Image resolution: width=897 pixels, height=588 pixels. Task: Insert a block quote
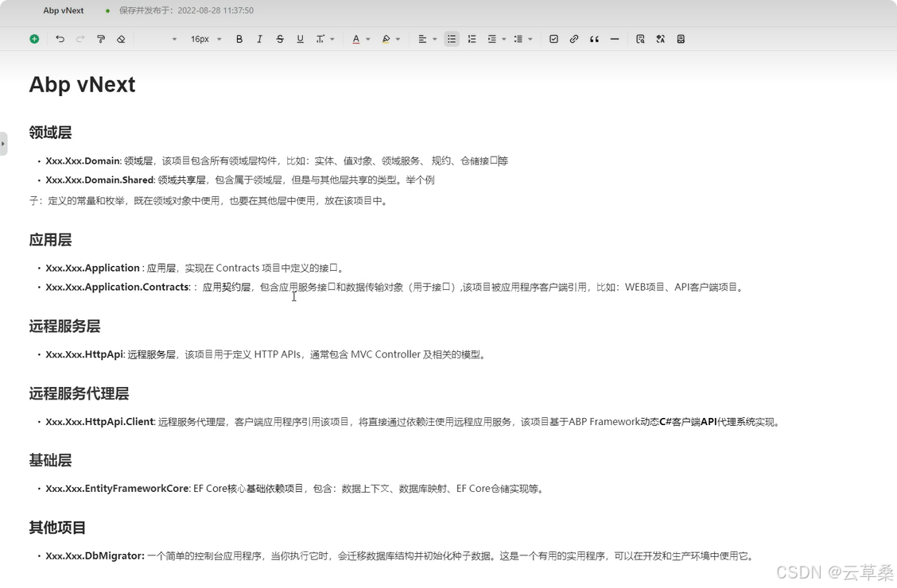point(594,39)
